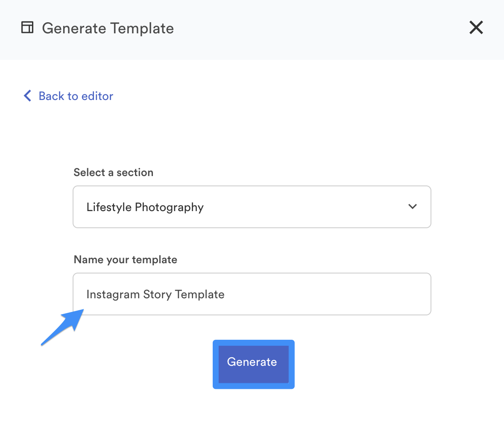Viewport: 504px width, 441px height.
Task: Click the Generate Template dialog title
Action: coord(108,29)
